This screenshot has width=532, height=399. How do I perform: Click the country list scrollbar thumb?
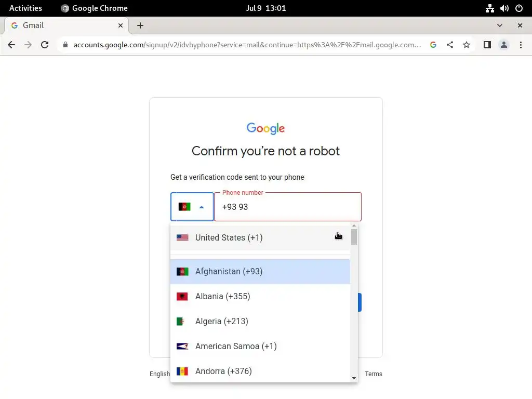(x=354, y=237)
